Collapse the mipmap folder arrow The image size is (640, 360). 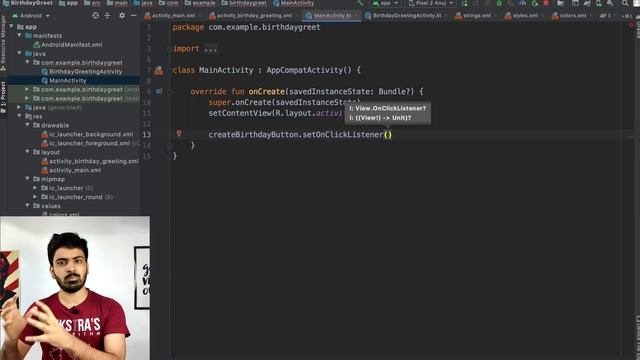click(27, 179)
